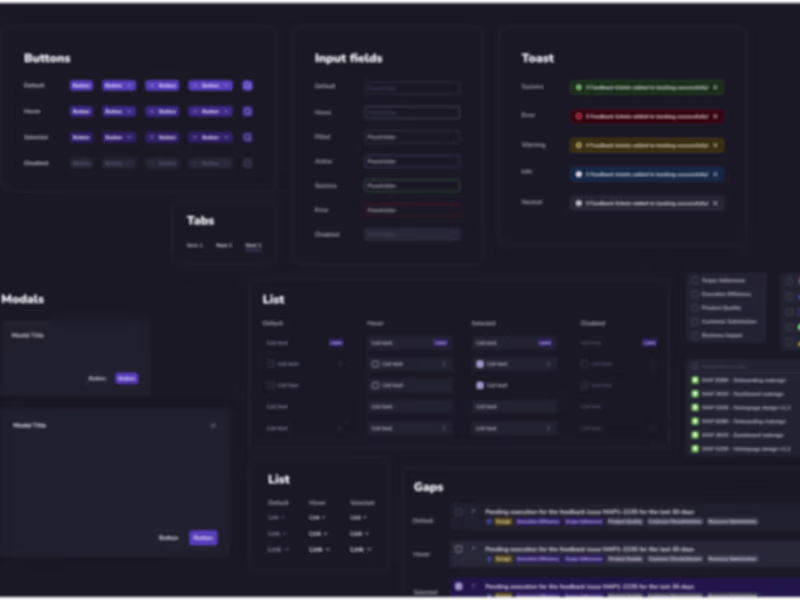Select the third tab under Tabs

(x=253, y=245)
